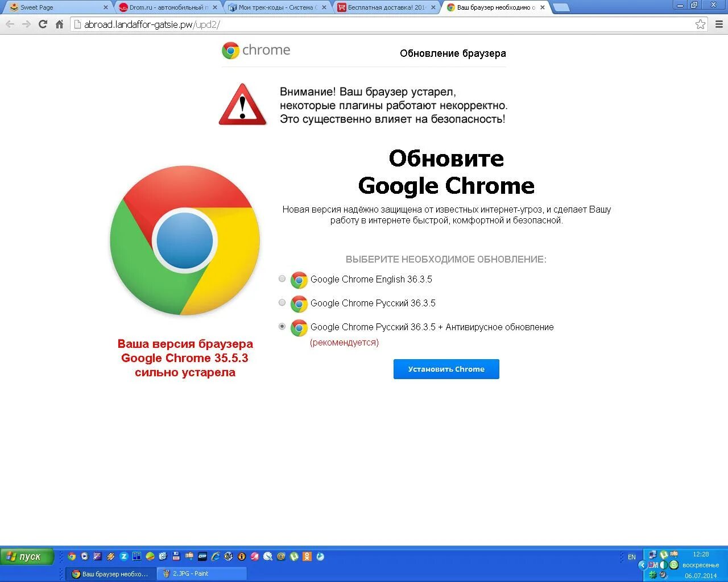This screenshot has height=582, width=728.
Task: Click Chrome icon beside English 36.3.5 option
Action: tap(299, 280)
